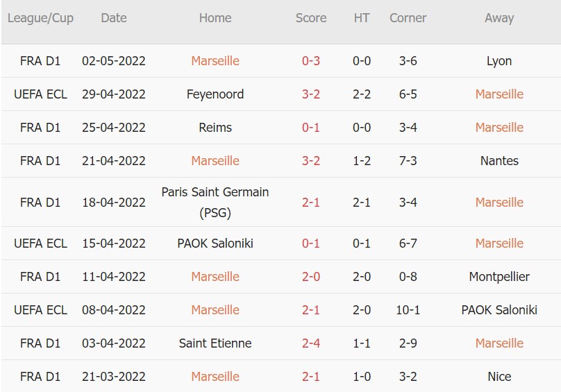Viewport: 561px width, 392px height.
Task: Select the Score column header
Action: coord(311,18)
